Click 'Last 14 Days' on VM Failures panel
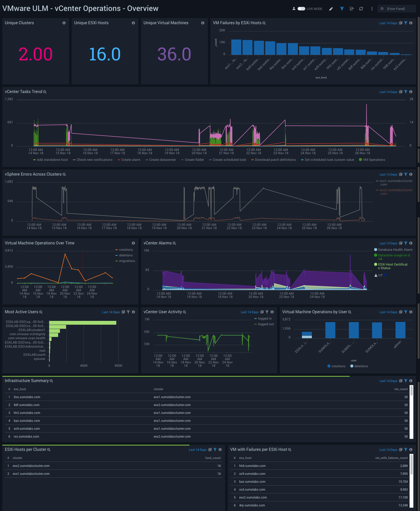Image resolution: width=420 pixels, height=511 pixels. tap(388, 23)
